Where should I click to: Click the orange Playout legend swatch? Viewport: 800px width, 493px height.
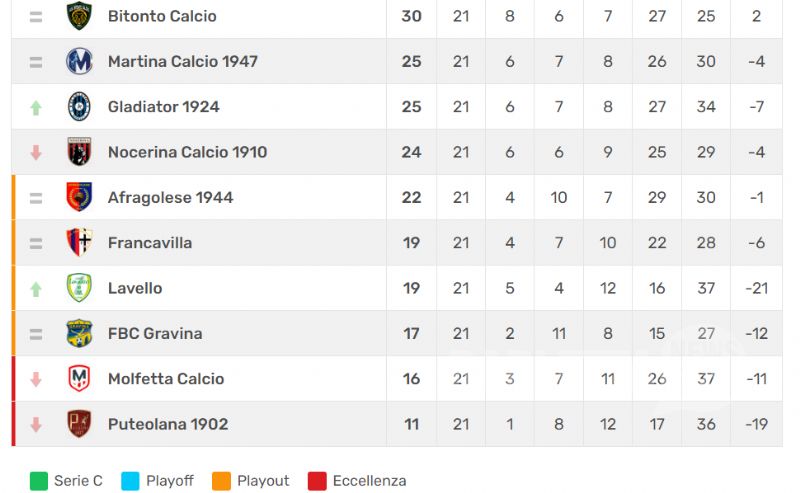[221, 481]
